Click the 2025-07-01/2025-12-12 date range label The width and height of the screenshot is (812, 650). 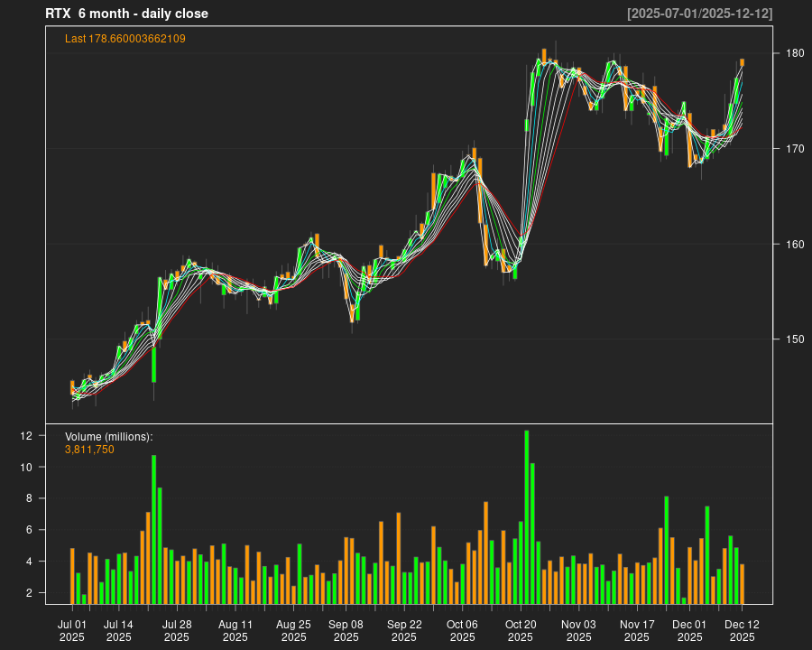tap(699, 14)
